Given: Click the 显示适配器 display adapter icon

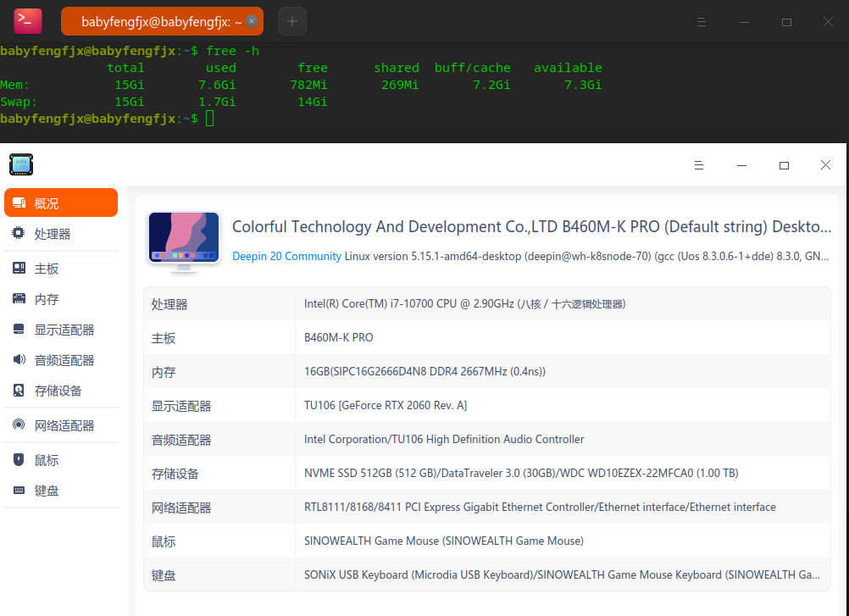Looking at the screenshot, I should (x=19, y=329).
